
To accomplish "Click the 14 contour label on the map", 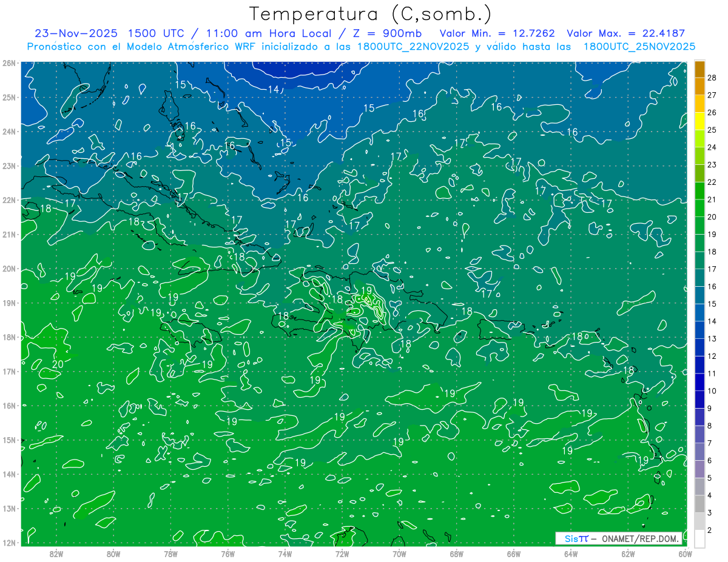I will pyautogui.click(x=274, y=90).
